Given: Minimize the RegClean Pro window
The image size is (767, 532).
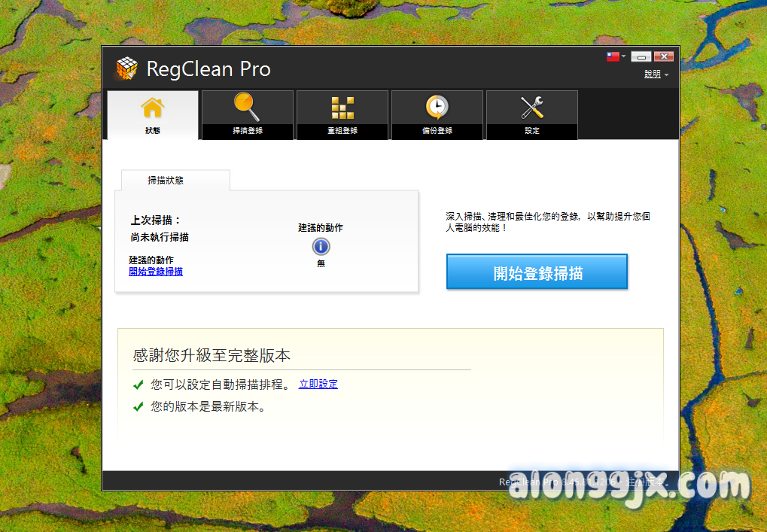Looking at the screenshot, I should click(641, 56).
